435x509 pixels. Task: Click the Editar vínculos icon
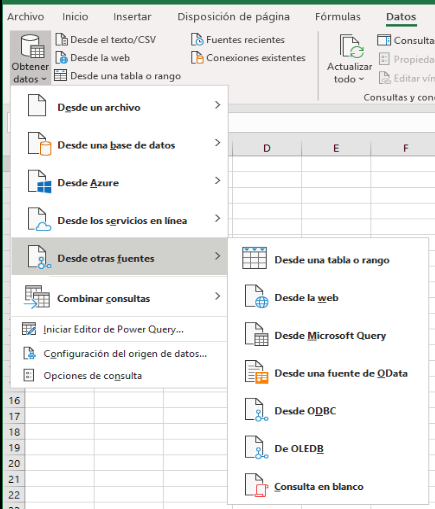tap(385, 78)
